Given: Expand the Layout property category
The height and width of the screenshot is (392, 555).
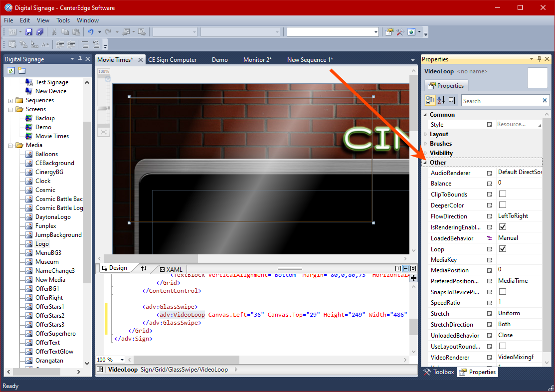Looking at the screenshot, I should [x=425, y=134].
